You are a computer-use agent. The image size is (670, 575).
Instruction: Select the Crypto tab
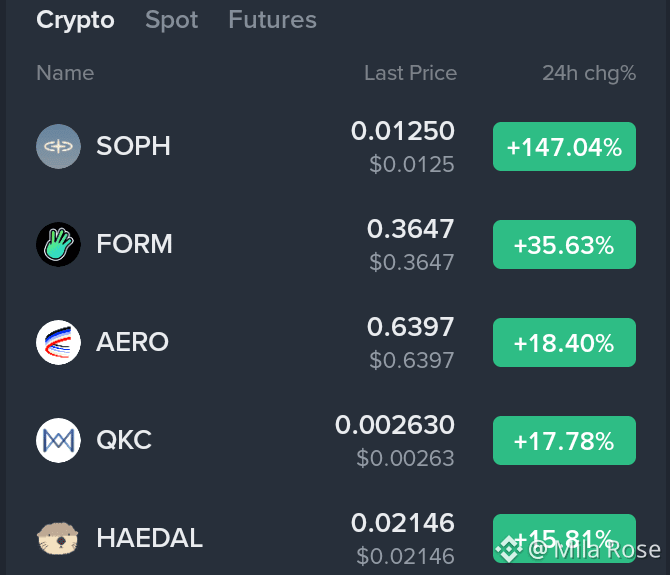pyautogui.click(x=75, y=21)
